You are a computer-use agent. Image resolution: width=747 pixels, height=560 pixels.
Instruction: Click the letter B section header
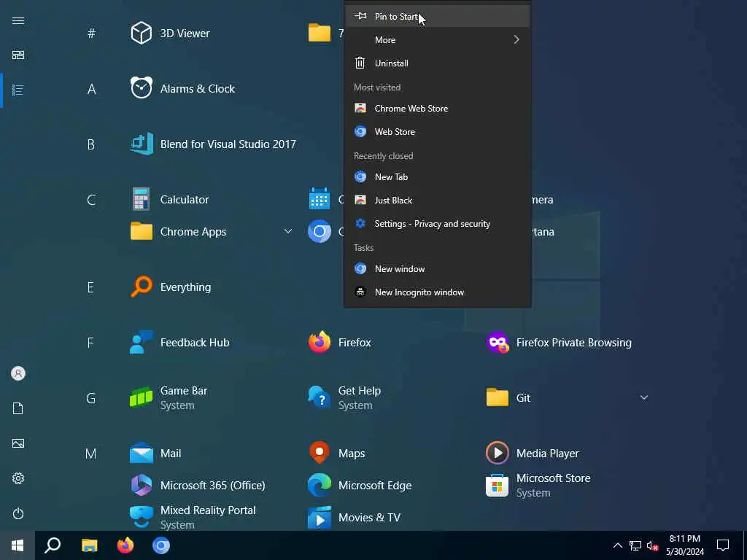point(91,145)
